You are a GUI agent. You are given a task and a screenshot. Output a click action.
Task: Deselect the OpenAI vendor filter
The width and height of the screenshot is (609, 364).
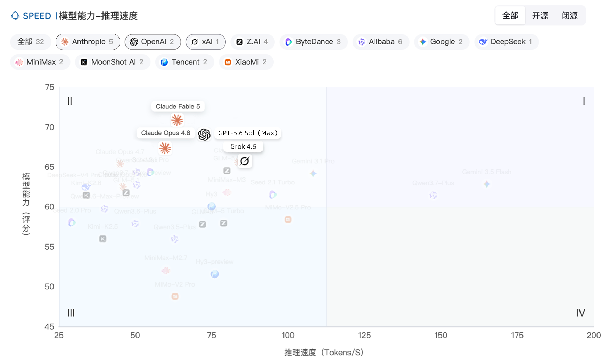tap(153, 42)
